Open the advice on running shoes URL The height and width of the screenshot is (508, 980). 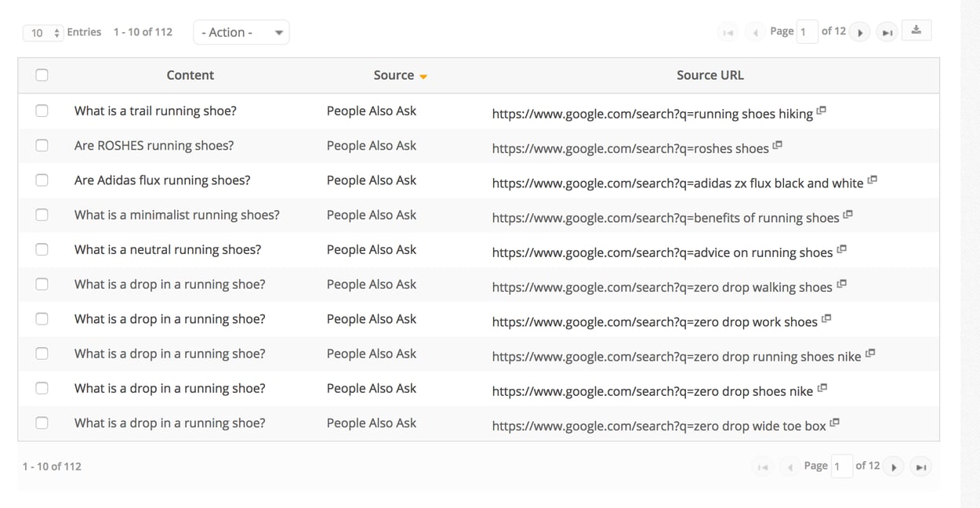click(662, 252)
